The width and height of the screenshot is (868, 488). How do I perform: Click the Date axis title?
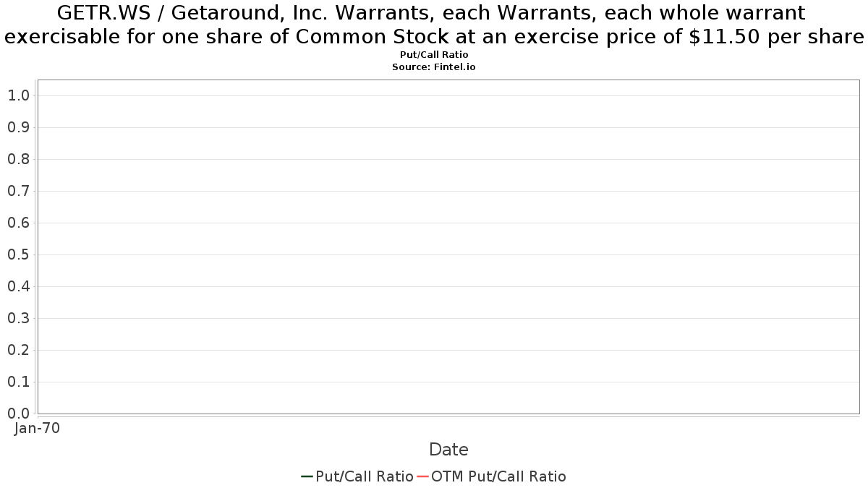[x=448, y=450]
